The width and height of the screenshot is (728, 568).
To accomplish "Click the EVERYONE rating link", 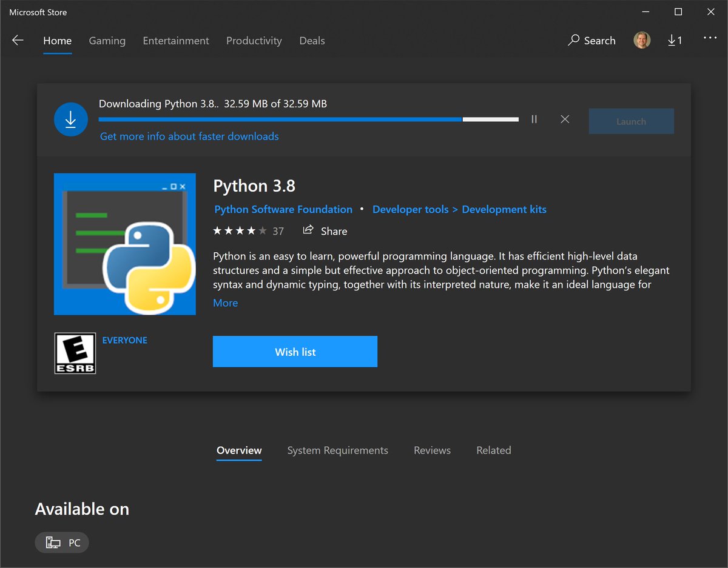I will [x=125, y=340].
